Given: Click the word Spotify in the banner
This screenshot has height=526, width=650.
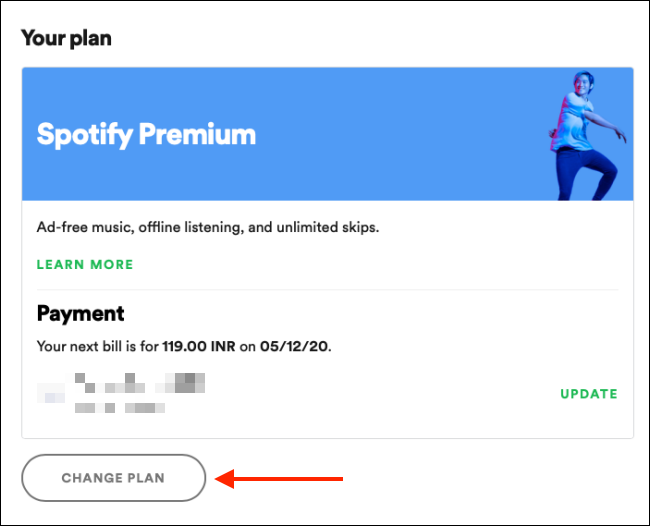Looking at the screenshot, I should coord(85,135).
